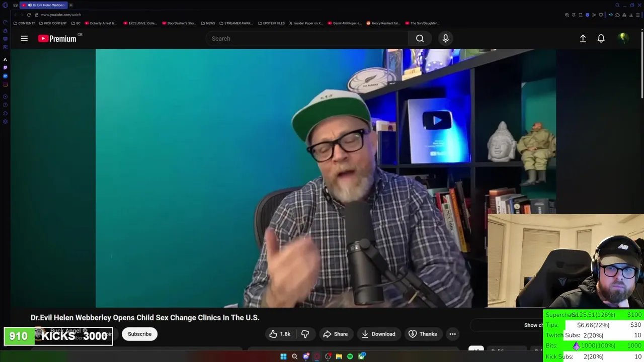This screenshot has width=644, height=362.
Task: Bookmark page with the heart icon
Action: pyautogui.click(x=601, y=15)
